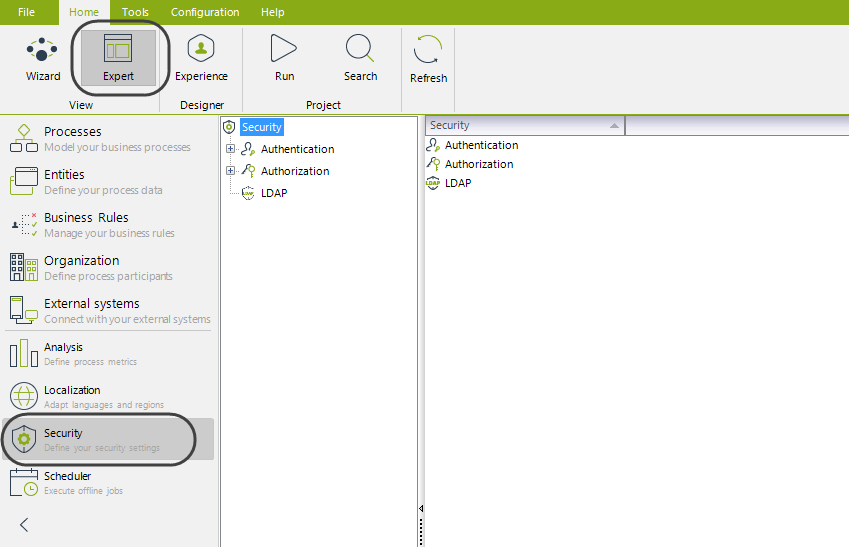
Task: Click Authorization icon in the right list
Action: coord(433,164)
